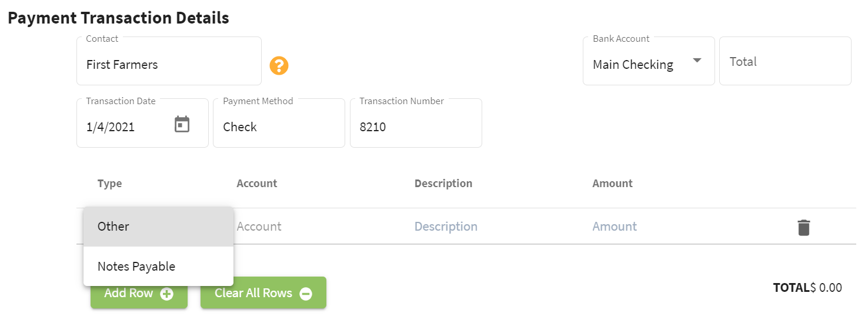This screenshot has height=316, width=868.
Task: Click the Clear All Rows button text
Action: click(253, 293)
